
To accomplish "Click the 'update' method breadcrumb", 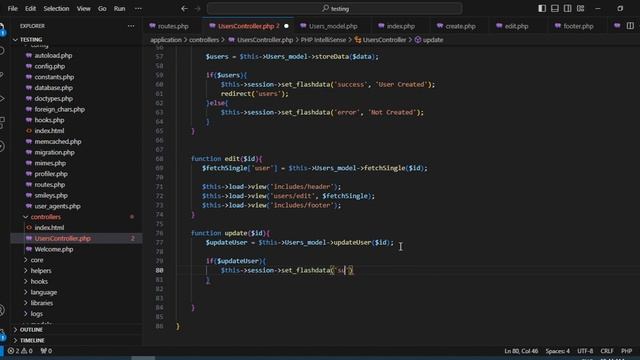I will click(429, 40).
